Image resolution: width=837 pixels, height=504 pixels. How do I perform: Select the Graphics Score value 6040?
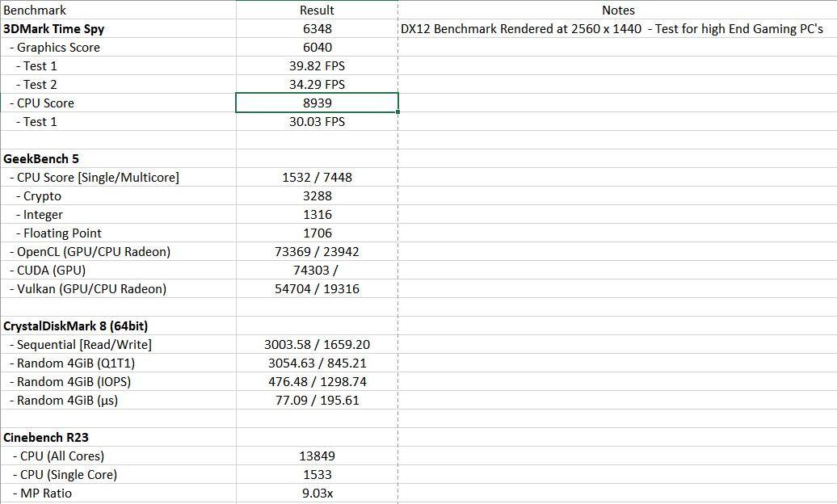(317, 48)
